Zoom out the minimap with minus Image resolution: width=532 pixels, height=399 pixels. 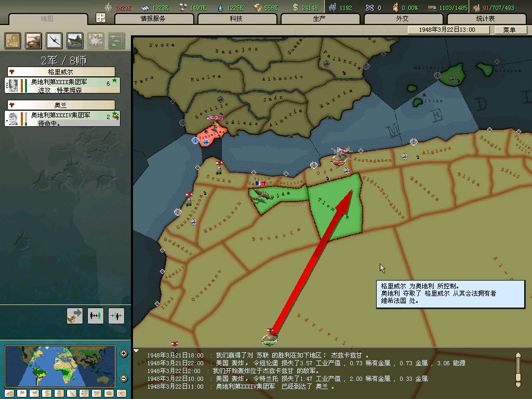click(124, 378)
